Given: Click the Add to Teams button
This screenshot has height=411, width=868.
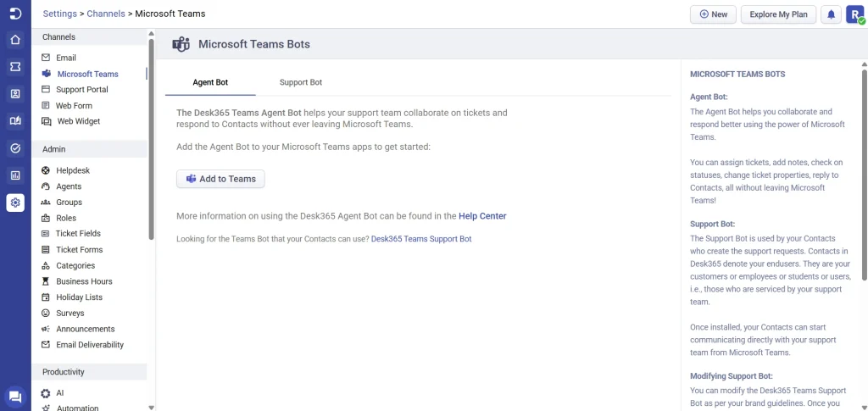Looking at the screenshot, I should [221, 179].
